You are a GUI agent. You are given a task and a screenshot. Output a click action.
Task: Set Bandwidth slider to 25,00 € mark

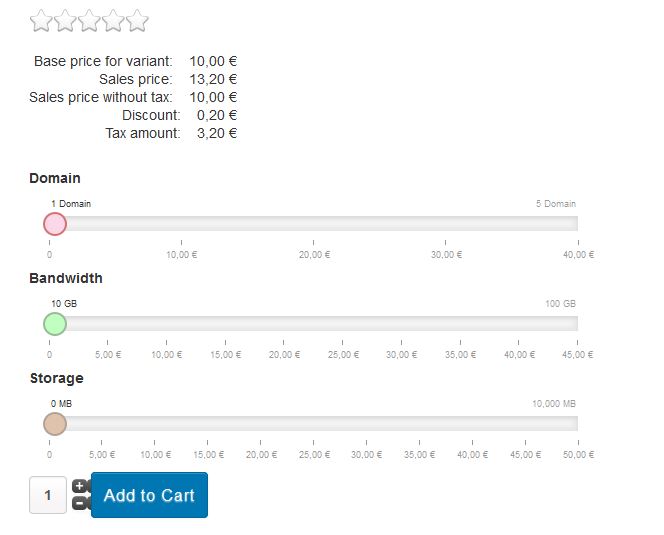point(343,324)
